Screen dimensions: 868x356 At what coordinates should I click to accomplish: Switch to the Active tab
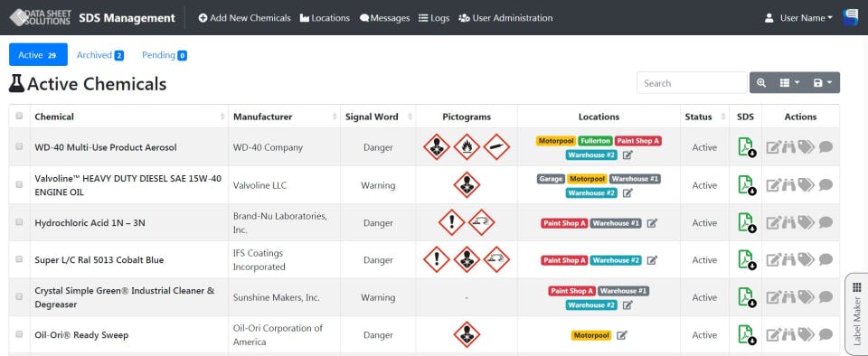pyautogui.click(x=38, y=55)
